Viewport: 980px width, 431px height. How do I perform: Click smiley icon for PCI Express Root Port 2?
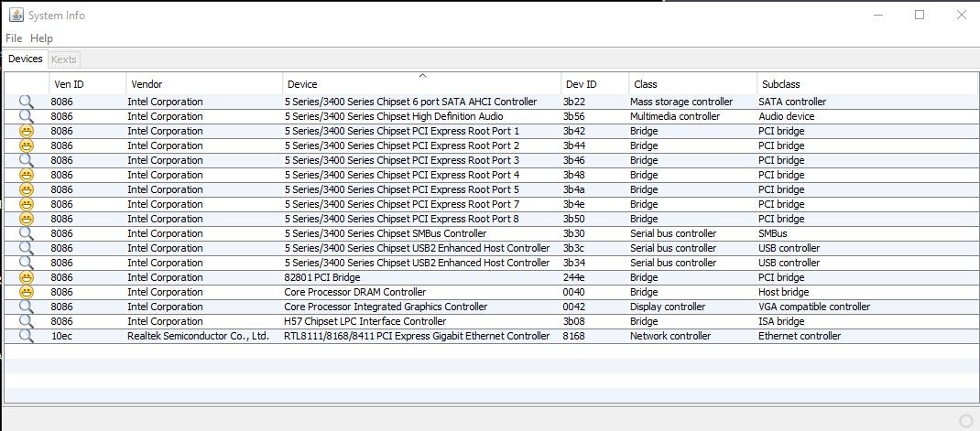pos(27,145)
